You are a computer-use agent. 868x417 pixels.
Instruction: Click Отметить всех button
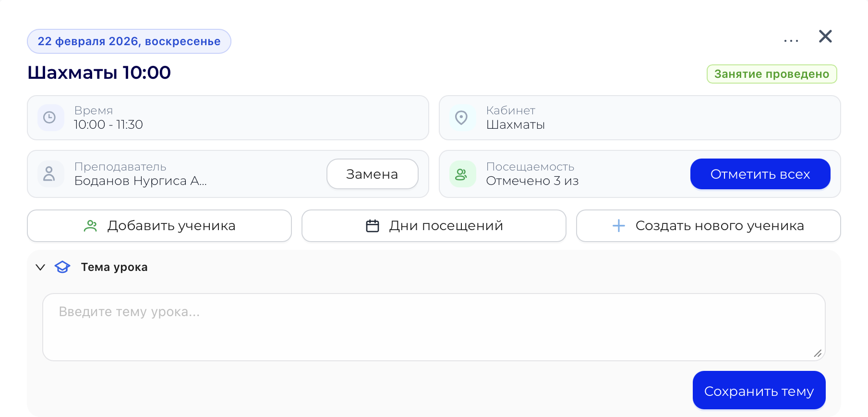click(760, 174)
